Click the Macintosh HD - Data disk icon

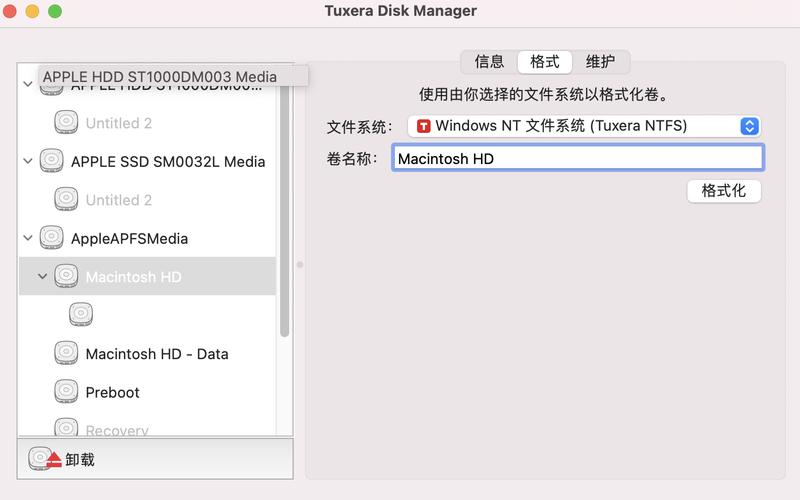pos(66,353)
